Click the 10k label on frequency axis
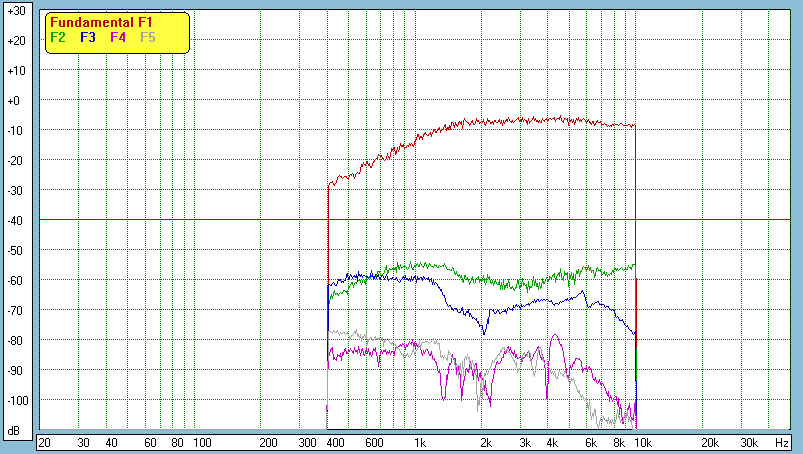 point(645,442)
